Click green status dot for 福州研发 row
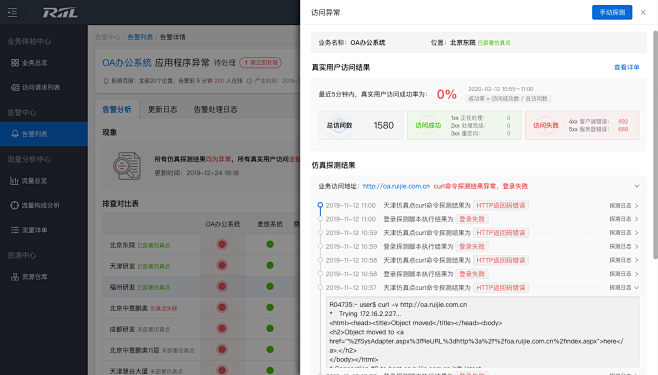The height and width of the screenshot is (375, 658). click(x=270, y=286)
